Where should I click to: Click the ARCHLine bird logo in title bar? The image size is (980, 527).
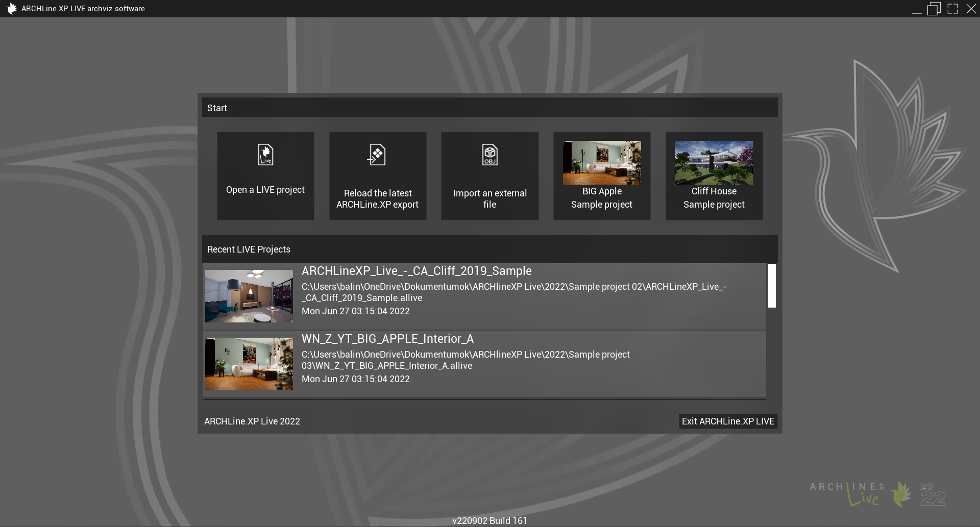(x=11, y=9)
